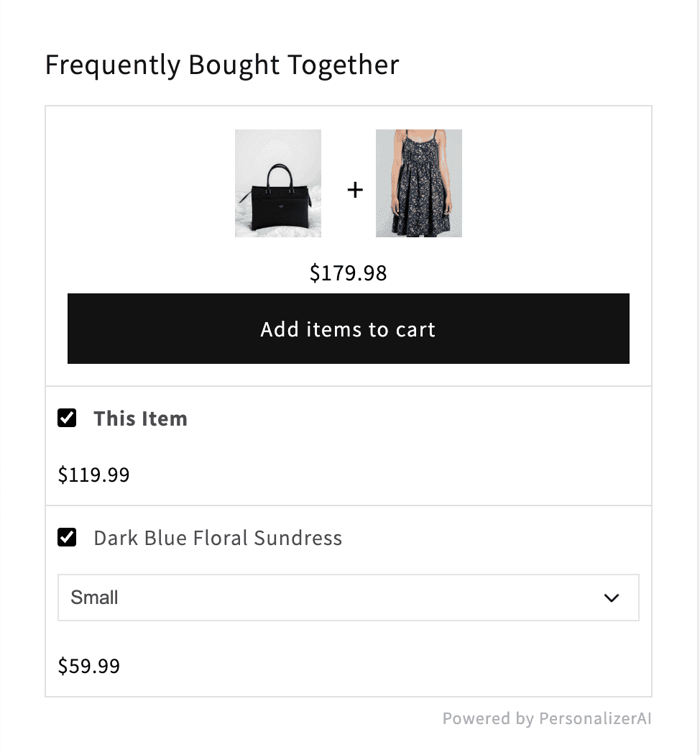Screen dimensions: 700x755
Task: Click the Add items to cart button
Action: tap(348, 329)
